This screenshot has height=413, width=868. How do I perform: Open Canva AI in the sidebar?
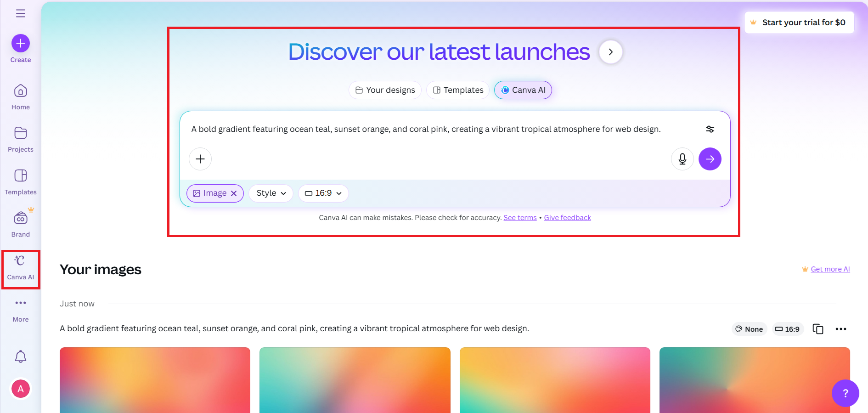coord(21,268)
